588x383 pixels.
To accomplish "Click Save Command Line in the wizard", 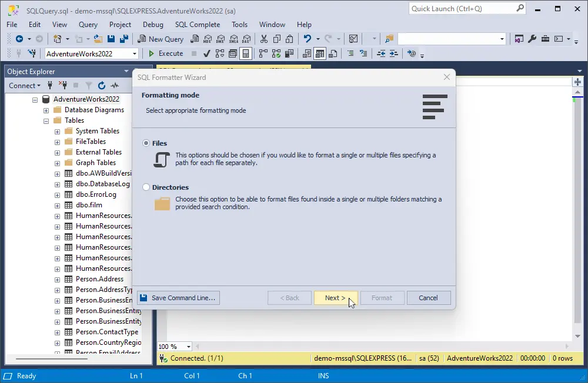I will (x=178, y=297).
